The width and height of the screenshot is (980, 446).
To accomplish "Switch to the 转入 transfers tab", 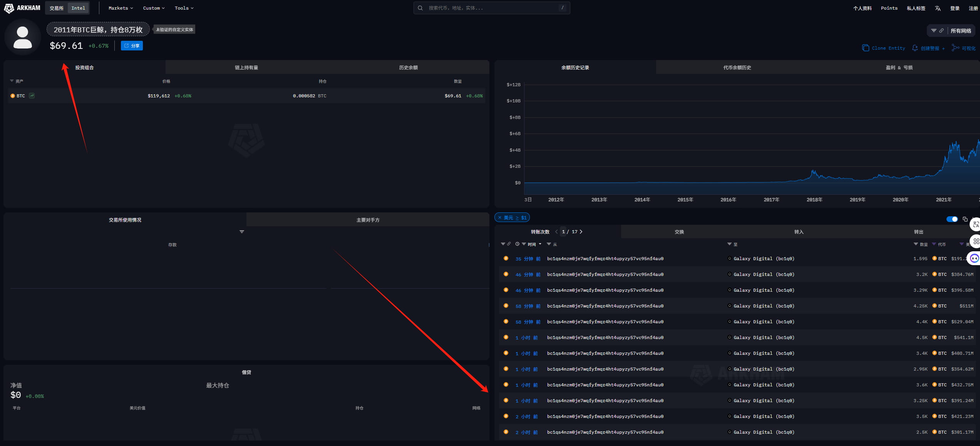I will point(799,232).
